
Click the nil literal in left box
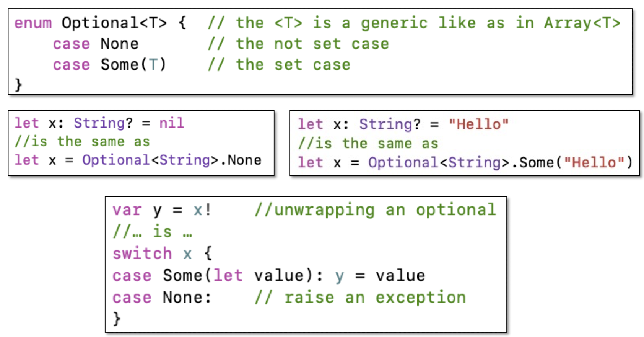[171, 123]
